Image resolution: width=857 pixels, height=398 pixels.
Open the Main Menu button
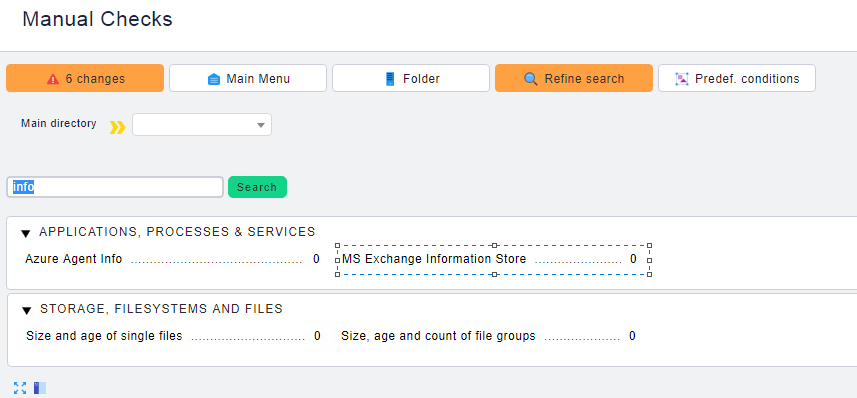tap(248, 78)
